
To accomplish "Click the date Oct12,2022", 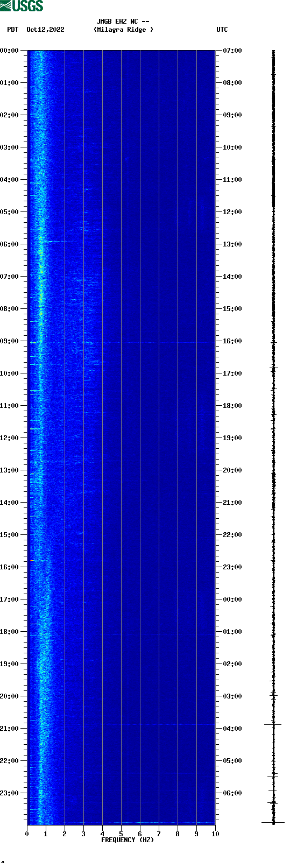I will pos(45,30).
